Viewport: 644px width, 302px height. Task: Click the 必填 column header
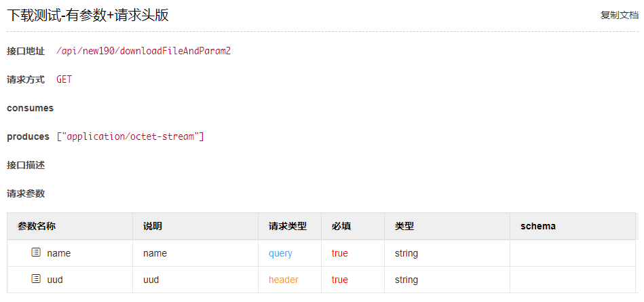(x=341, y=226)
